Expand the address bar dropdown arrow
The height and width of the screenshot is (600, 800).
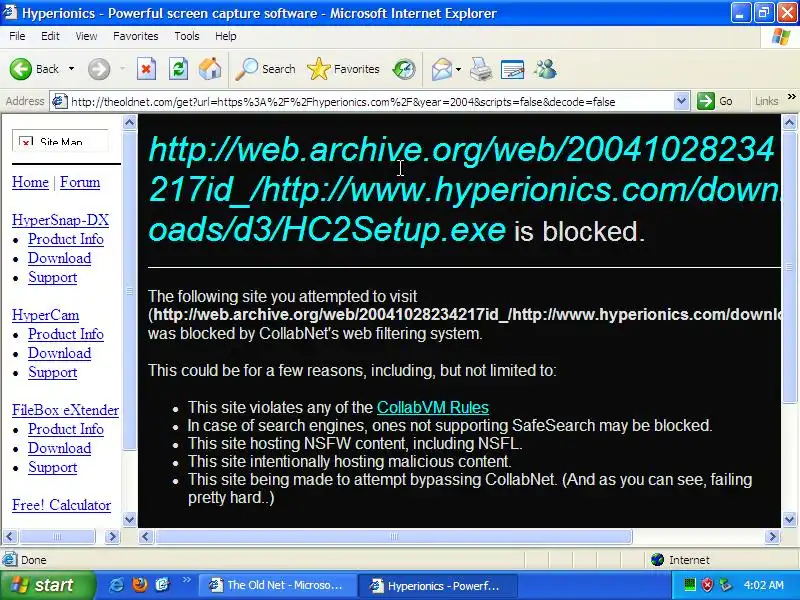point(681,101)
